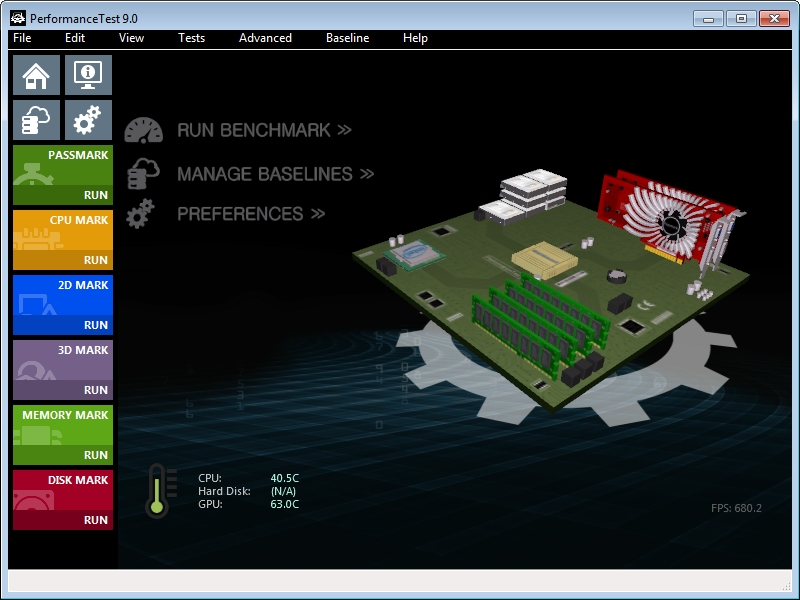This screenshot has height=600, width=800.
Task: Click the cloud icon beside Manage Baselines
Action: pyautogui.click(x=143, y=173)
